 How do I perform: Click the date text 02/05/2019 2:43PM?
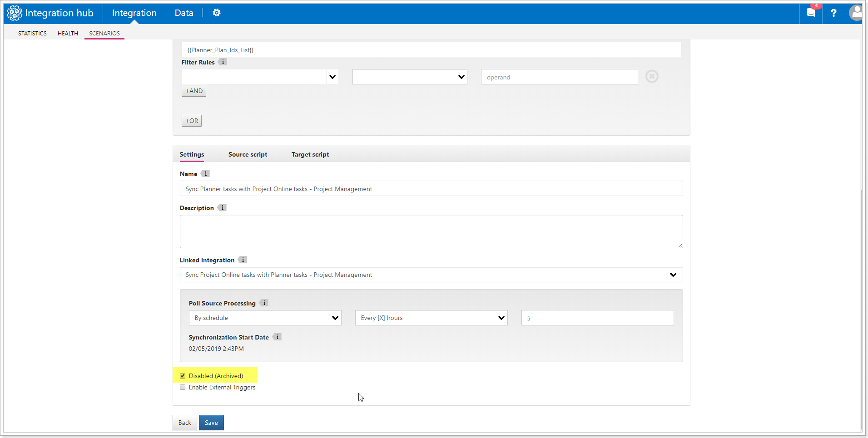coord(216,349)
